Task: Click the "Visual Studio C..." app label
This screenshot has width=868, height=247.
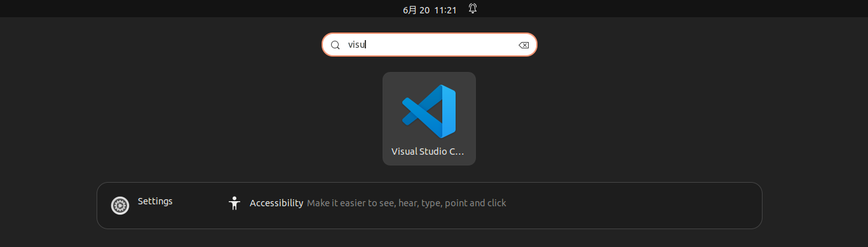Action: point(428,152)
